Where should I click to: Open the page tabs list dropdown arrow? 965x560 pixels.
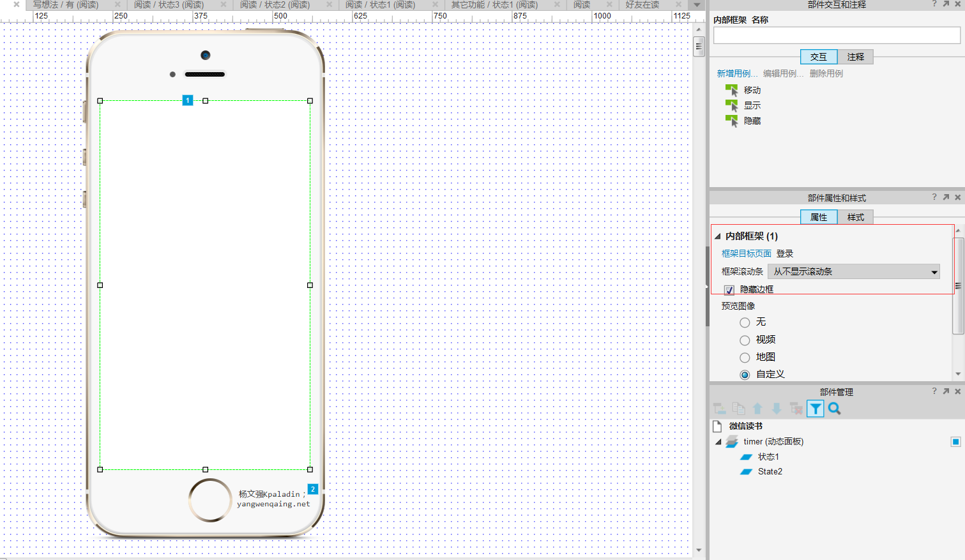(697, 4)
